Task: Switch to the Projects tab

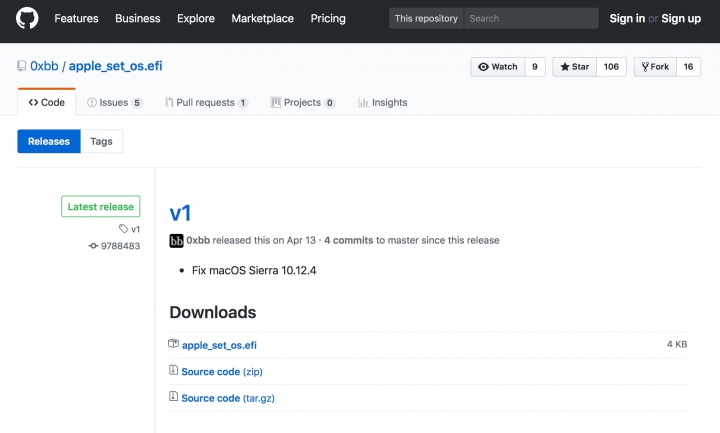Action: click(303, 102)
